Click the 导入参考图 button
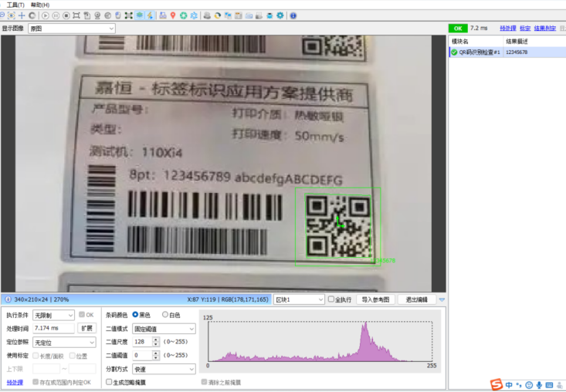Image resolution: width=566 pixels, height=392 pixels. coord(375,299)
